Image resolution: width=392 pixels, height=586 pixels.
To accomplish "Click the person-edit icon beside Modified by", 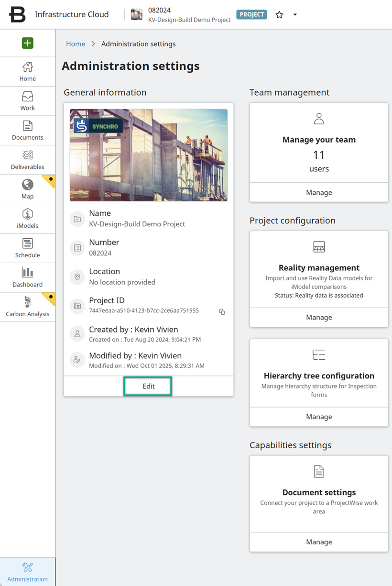I will [77, 360].
